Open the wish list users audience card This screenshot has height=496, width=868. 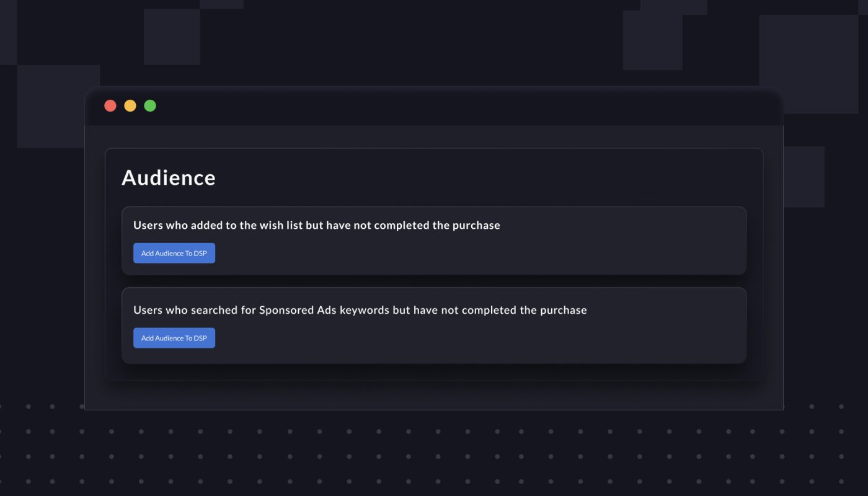tap(434, 241)
